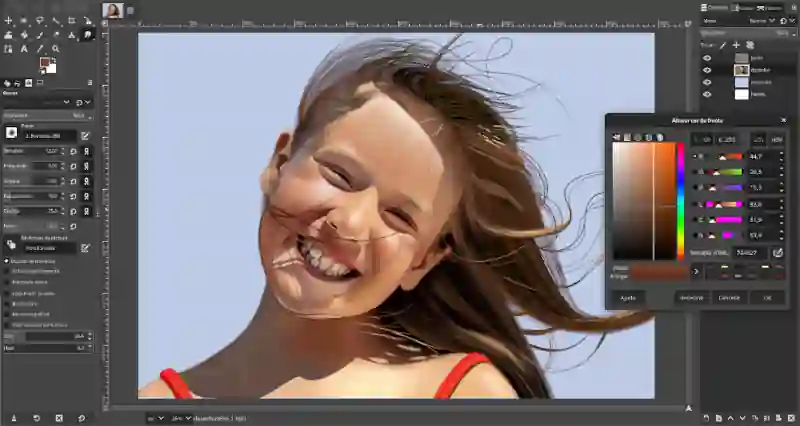This screenshot has width=800, height=426.
Task: Select the Free Select lasso tool
Action: (x=40, y=20)
